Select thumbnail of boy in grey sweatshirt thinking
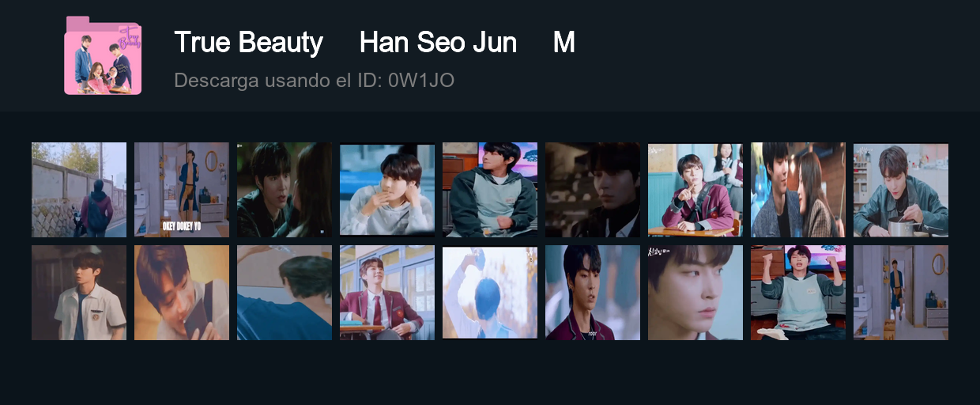The image size is (980, 405). pos(387,190)
